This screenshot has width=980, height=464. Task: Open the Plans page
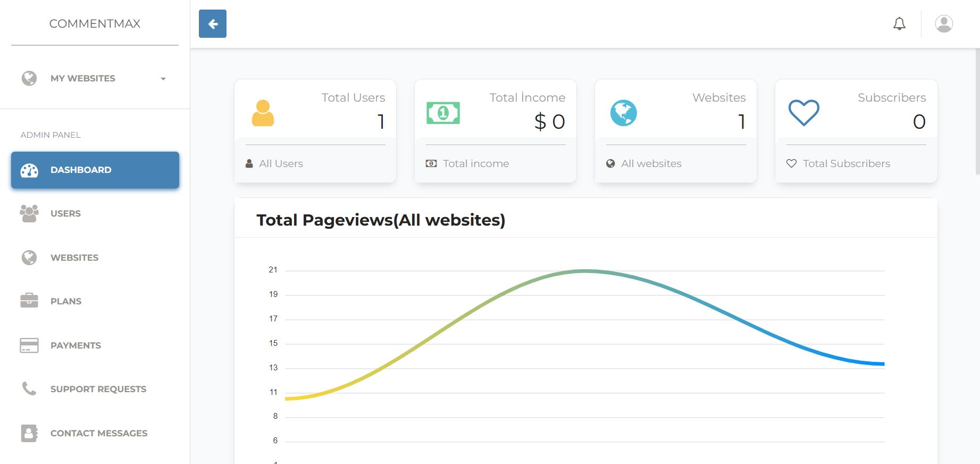(66, 301)
